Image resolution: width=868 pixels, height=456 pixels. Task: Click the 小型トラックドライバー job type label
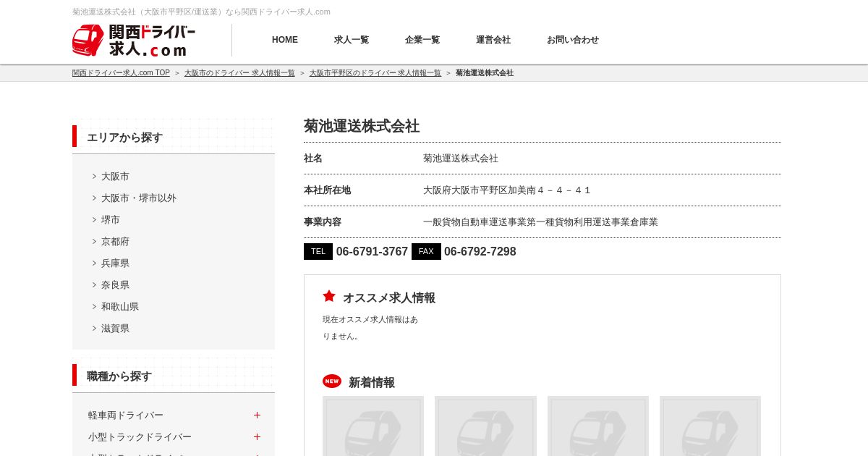click(x=140, y=437)
